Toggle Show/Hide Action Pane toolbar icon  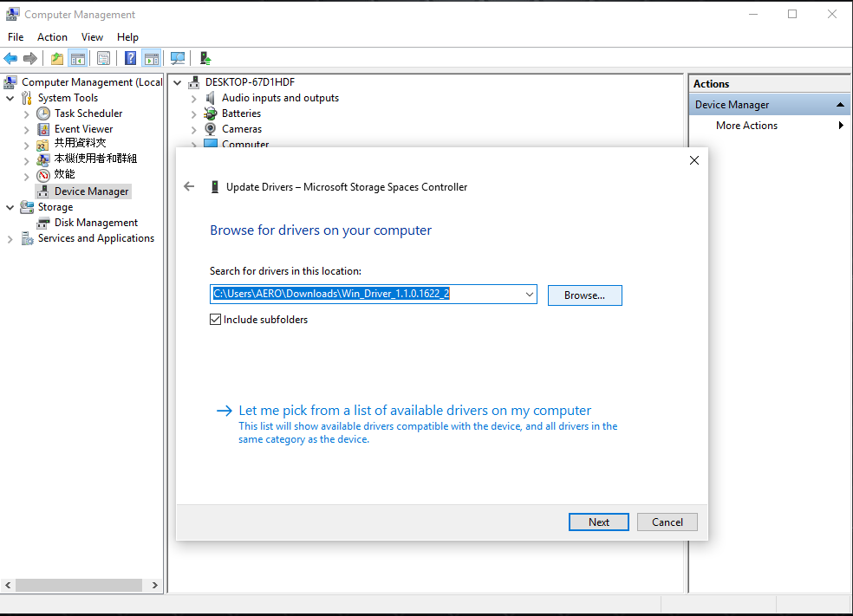coord(152,58)
